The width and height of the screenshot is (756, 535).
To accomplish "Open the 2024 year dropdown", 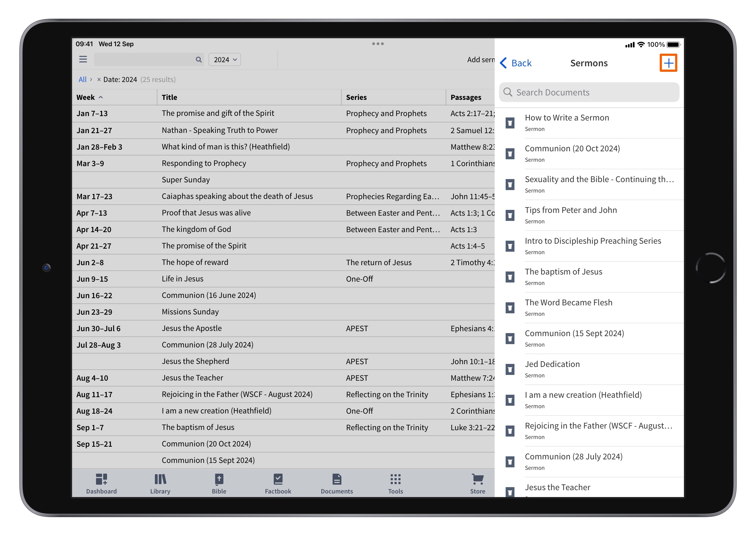I will pyautogui.click(x=225, y=60).
